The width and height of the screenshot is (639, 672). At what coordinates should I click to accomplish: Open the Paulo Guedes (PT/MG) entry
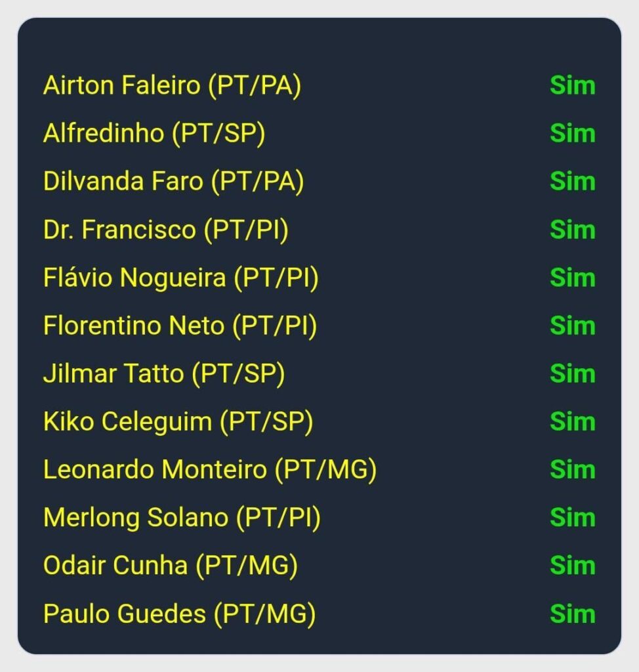pyautogui.click(x=179, y=614)
